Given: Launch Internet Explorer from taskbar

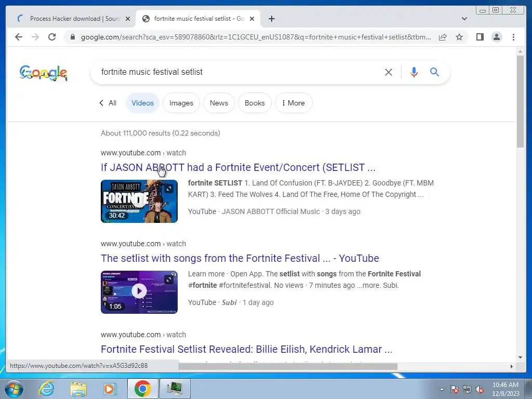Looking at the screenshot, I should tap(46, 389).
